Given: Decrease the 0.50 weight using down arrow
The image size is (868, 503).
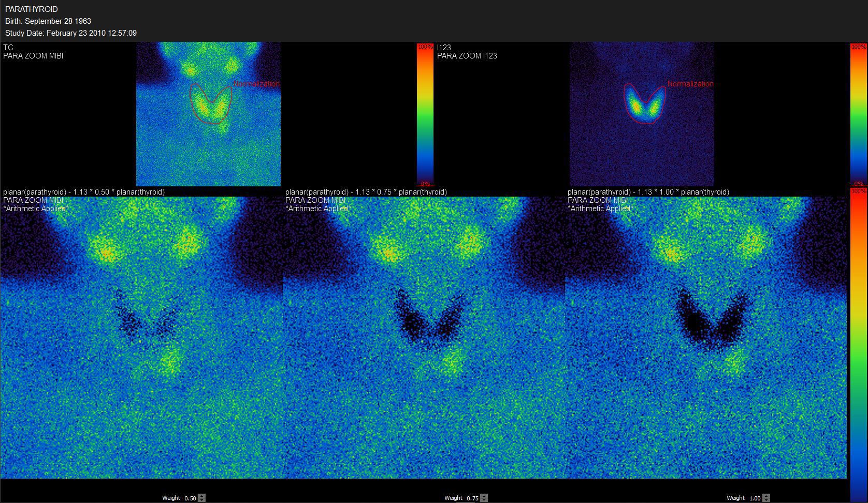Looking at the screenshot, I should click(202, 500).
